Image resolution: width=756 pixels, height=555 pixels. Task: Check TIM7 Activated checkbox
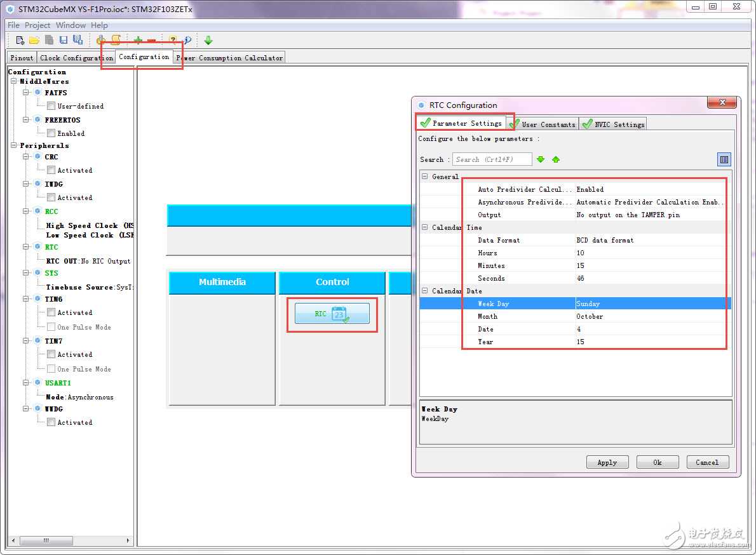click(51, 354)
